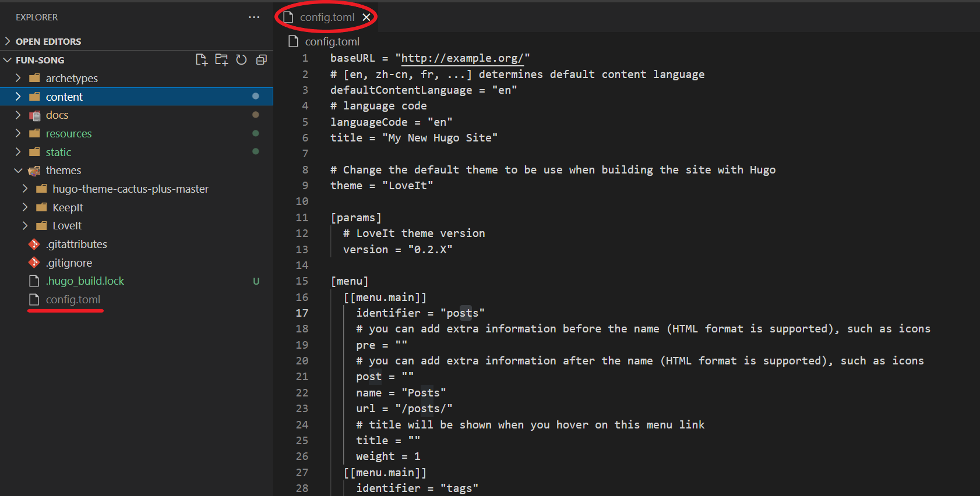Select the resources folder name
Image resolution: width=980 pixels, height=496 pixels.
69,134
